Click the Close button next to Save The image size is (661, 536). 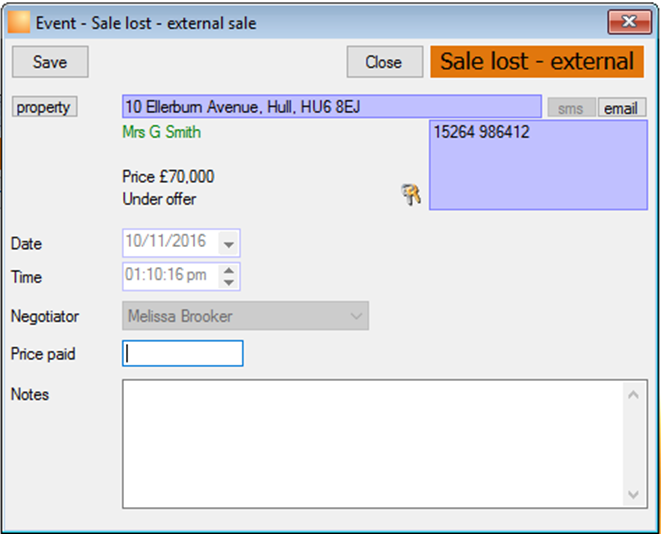[x=384, y=62]
